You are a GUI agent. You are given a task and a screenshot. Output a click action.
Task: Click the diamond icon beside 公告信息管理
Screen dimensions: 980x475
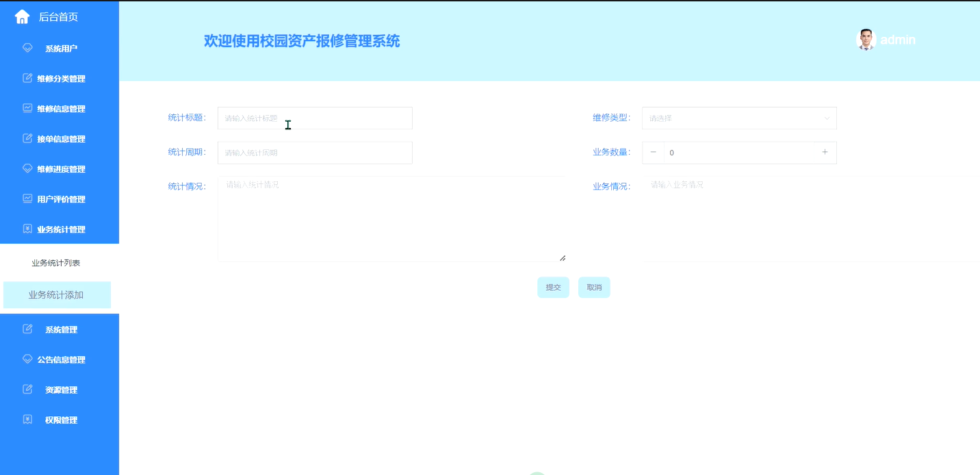27,359
